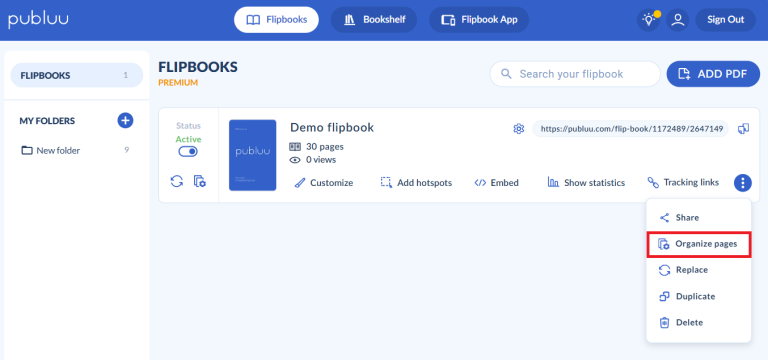The image size is (768, 360).
Task: Click the MY FOLDERS heading
Action: [47, 120]
